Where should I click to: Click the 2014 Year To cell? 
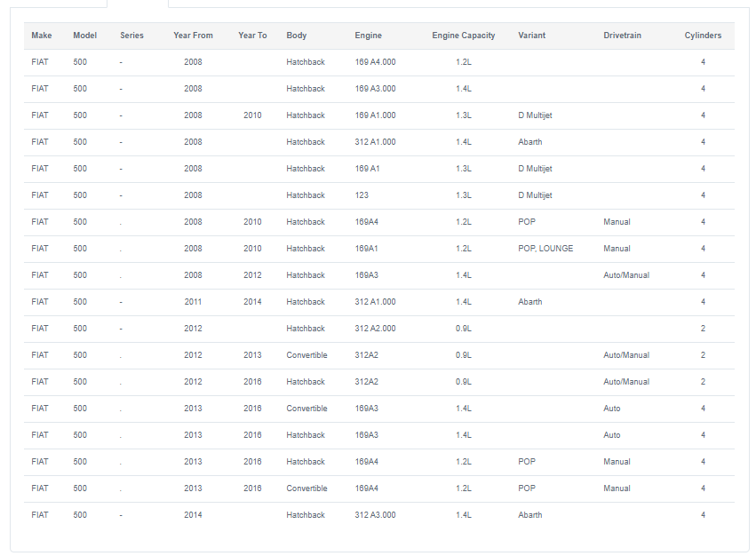pos(252,302)
